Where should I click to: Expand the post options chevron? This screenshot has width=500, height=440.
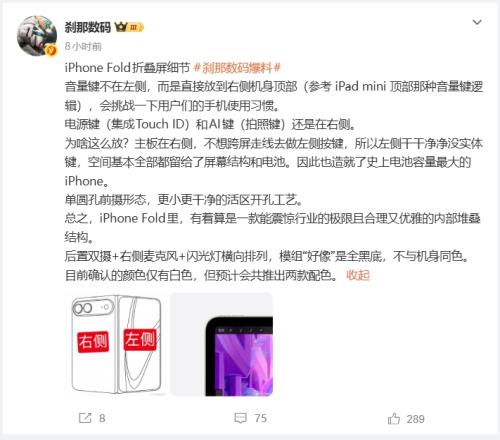[477, 22]
